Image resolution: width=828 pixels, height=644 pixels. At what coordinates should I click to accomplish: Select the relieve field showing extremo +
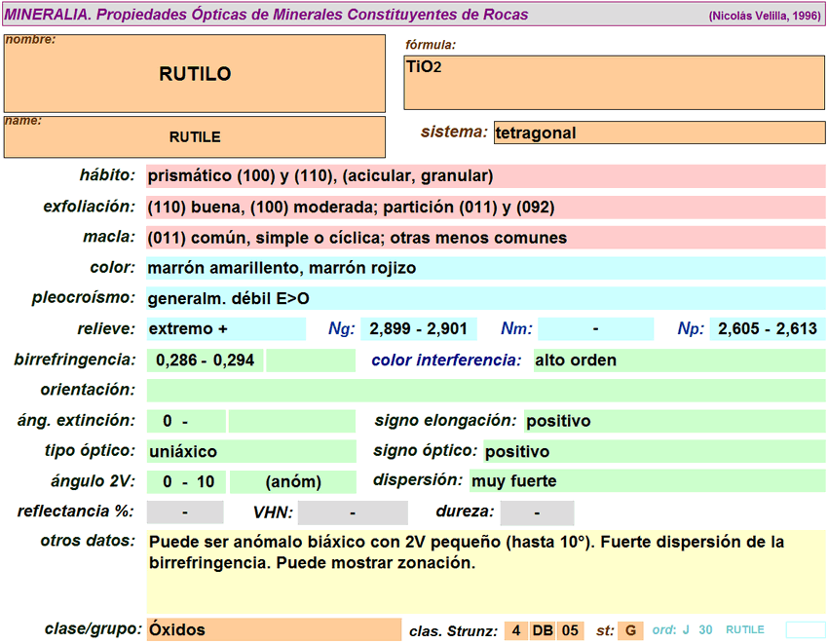(225, 329)
